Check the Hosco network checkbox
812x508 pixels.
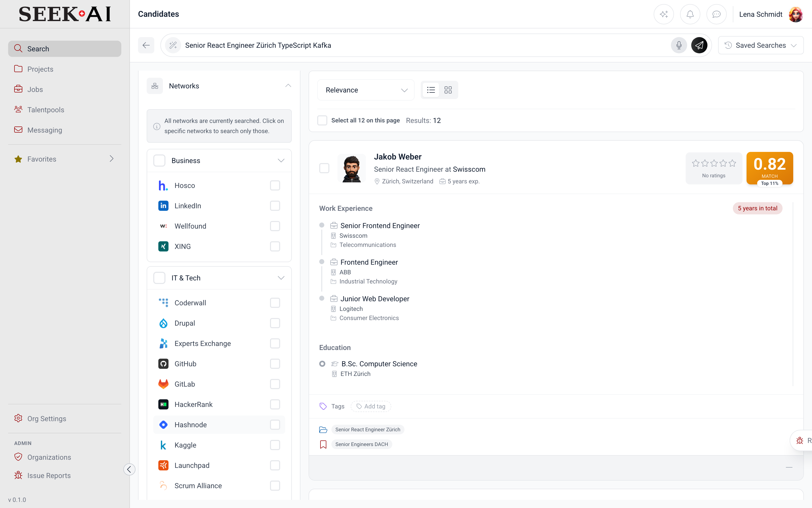275,185
